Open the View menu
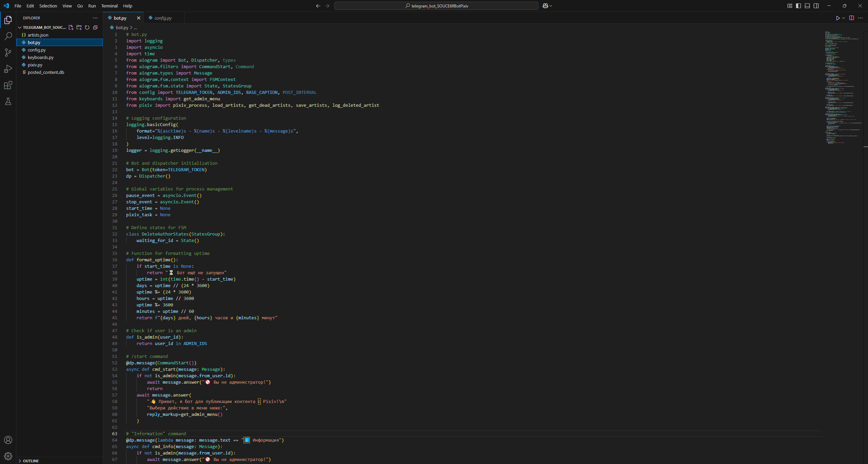The width and height of the screenshot is (868, 464). click(x=67, y=6)
